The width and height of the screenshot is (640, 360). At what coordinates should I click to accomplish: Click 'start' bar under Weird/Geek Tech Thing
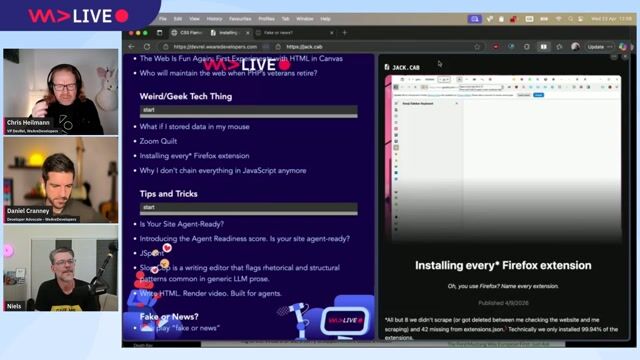tap(249, 111)
